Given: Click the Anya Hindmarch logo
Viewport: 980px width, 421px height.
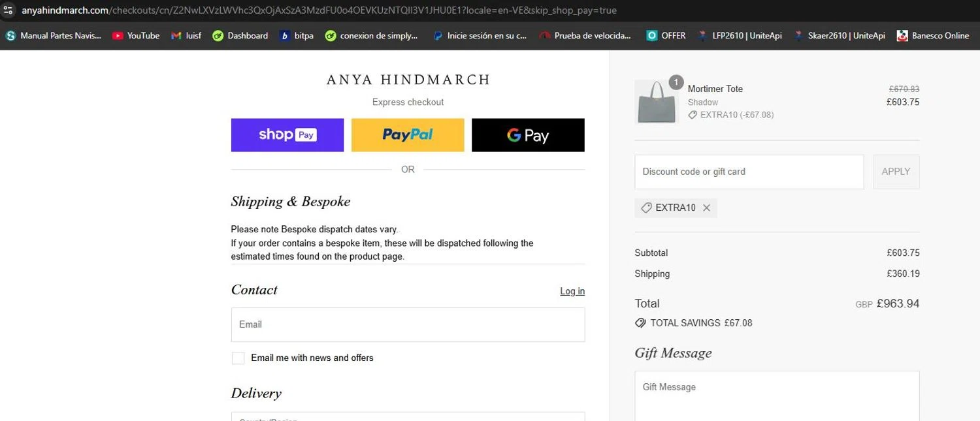Looking at the screenshot, I should pyautogui.click(x=408, y=80).
